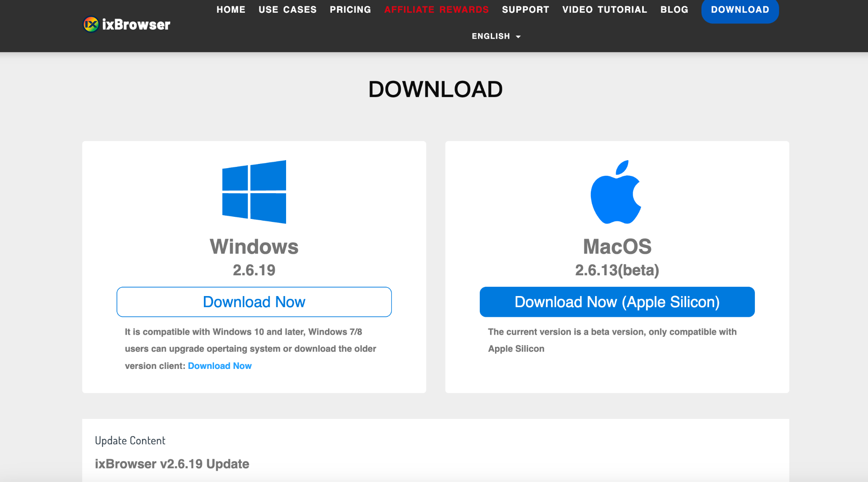868x482 pixels.
Task: Open the Video Tutorial page
Action: 604,10
